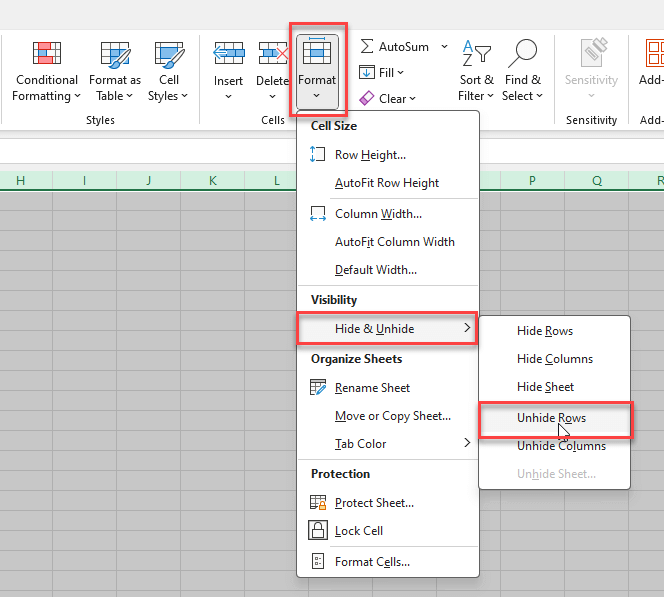Click the Format as Table icon

pyautogui.click(x=115, y=55)
